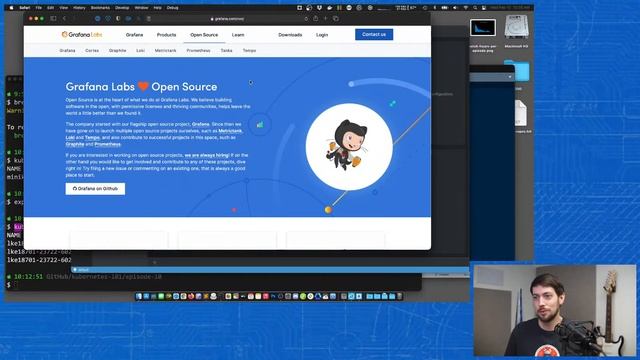Click the Login link
640x360 pixels.
click(x=322, y=35)
